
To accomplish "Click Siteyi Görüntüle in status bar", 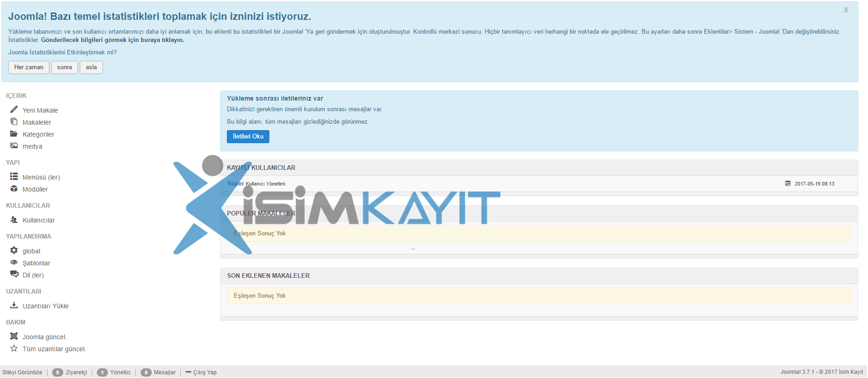I will (22, 372).
